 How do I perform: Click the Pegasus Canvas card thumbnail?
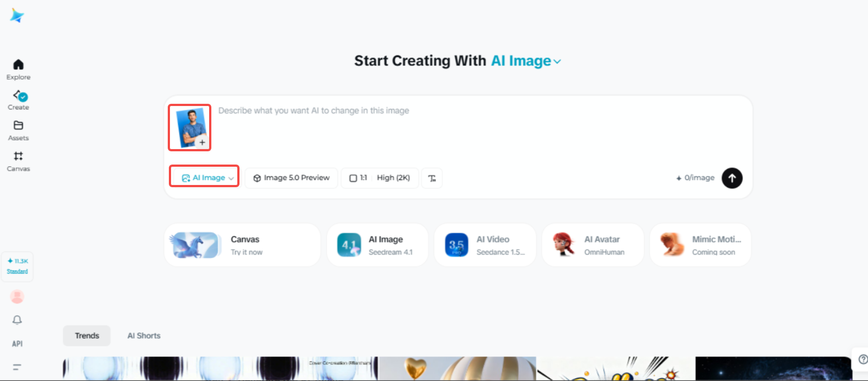coord(195,245)
